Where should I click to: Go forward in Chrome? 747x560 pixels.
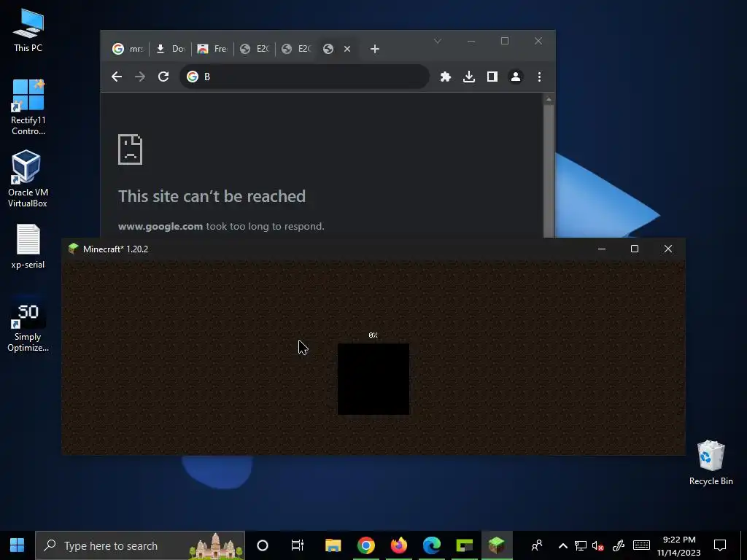pyautogui.click(x=139, y=77)
